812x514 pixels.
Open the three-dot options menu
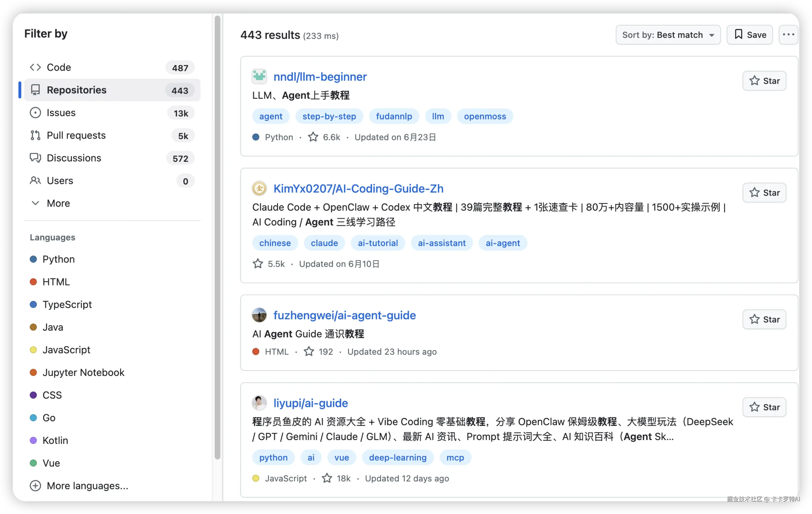pos(788,34)
